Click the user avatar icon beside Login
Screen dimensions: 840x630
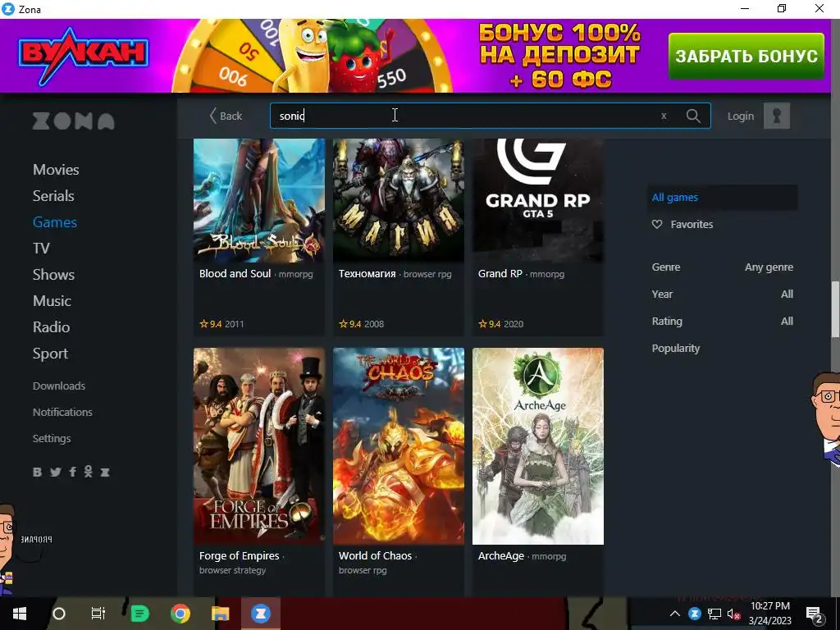coord(776,116)
